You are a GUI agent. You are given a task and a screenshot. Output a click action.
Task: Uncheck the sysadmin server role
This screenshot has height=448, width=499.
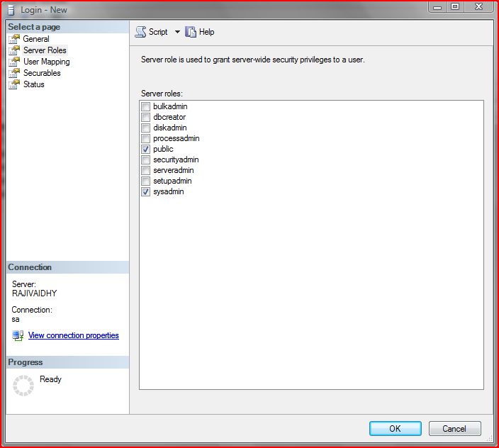pos(146,191)
